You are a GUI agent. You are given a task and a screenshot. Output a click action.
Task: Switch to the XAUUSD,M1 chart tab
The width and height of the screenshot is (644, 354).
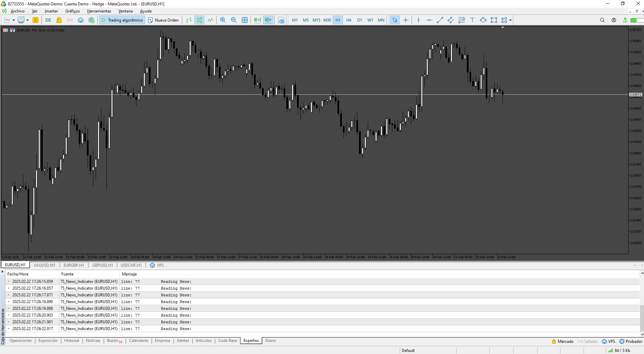tap(44, 265)
